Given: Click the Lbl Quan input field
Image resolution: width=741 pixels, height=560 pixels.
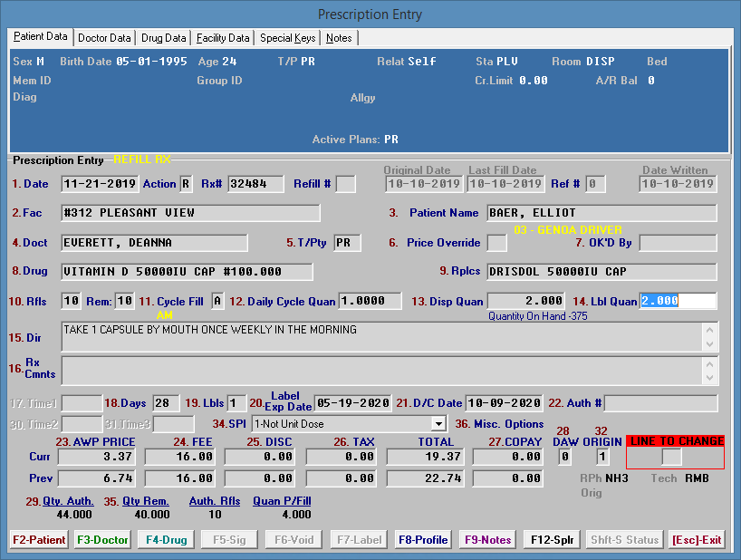Looking at the screenshot, I should 678,301.
